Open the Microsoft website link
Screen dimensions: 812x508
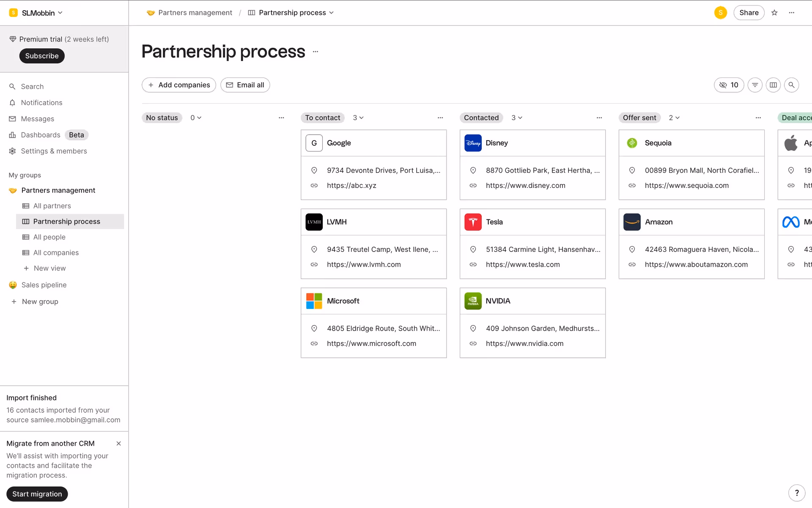[x=371, y=343]
